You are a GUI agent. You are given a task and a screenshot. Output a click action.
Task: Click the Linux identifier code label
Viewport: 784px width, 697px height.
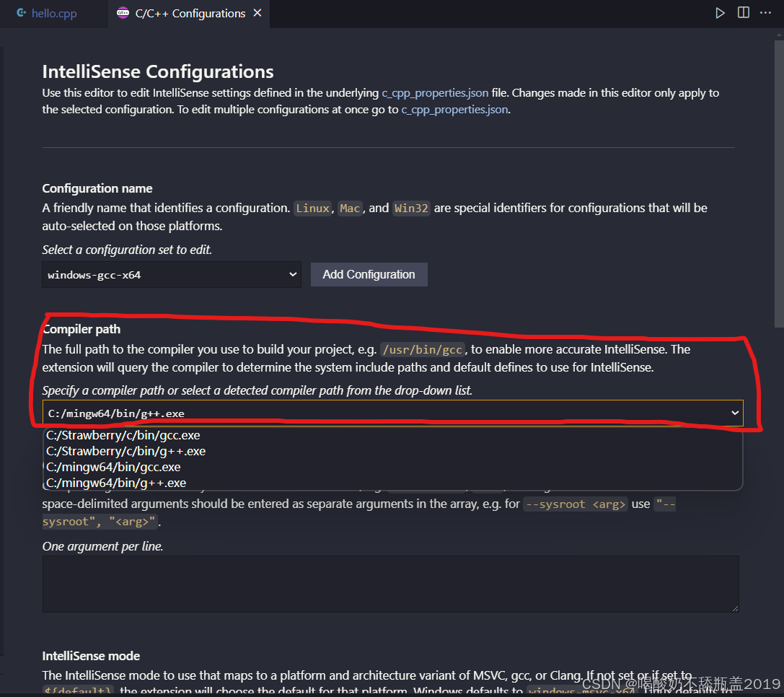click(312, 208)
